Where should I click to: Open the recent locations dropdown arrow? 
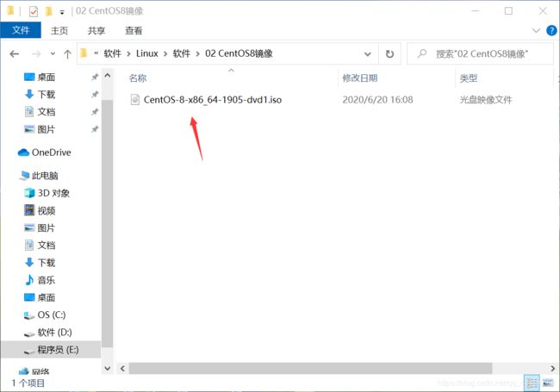(x=53, y=54)
